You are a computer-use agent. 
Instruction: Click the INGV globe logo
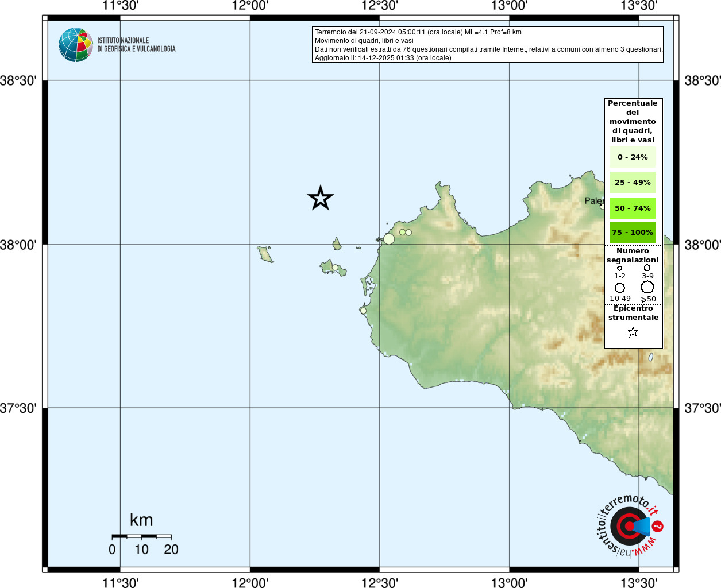76,45
